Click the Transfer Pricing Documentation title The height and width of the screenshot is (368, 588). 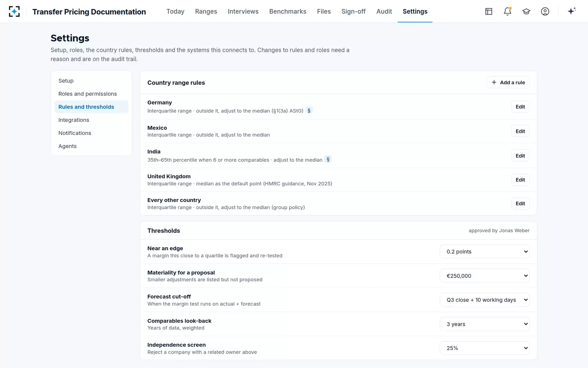(89, 12)
